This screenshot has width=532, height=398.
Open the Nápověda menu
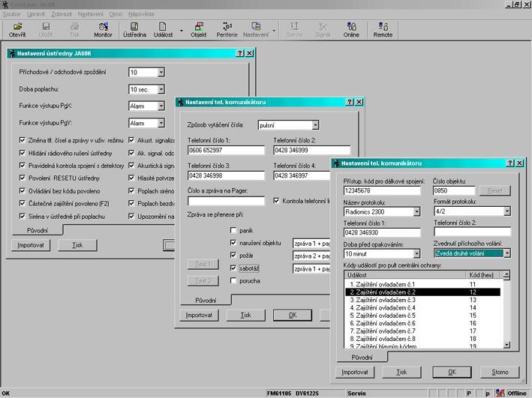point(141,14)
